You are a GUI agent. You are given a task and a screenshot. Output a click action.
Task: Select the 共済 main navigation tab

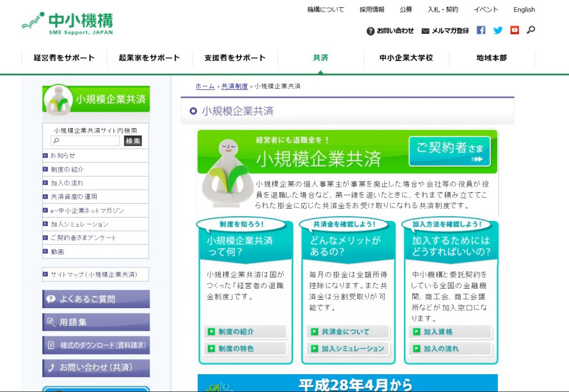coord(321,58)
